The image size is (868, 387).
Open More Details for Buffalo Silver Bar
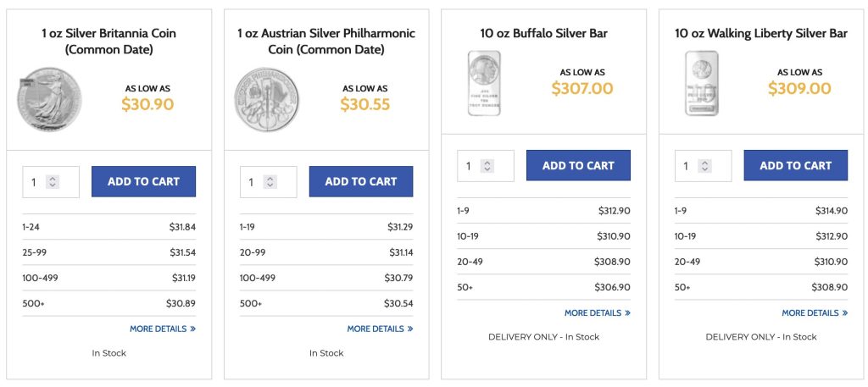click(598, 312)
